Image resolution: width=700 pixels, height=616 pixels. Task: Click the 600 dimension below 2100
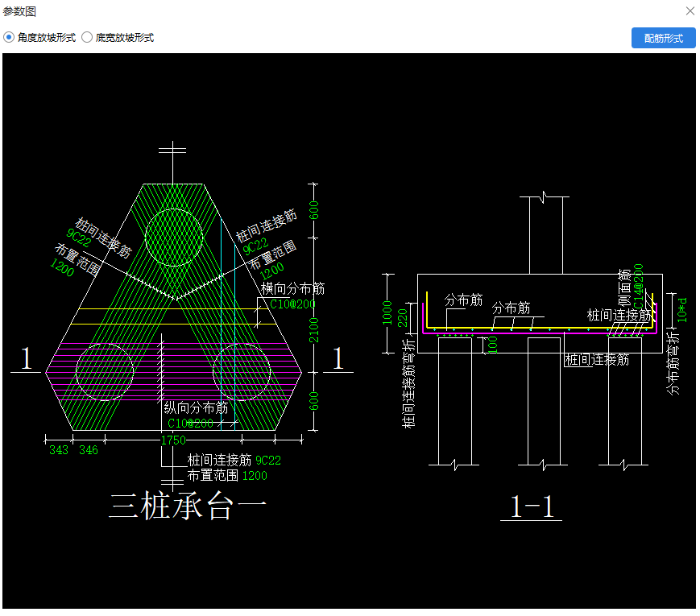tap(314, 401)
